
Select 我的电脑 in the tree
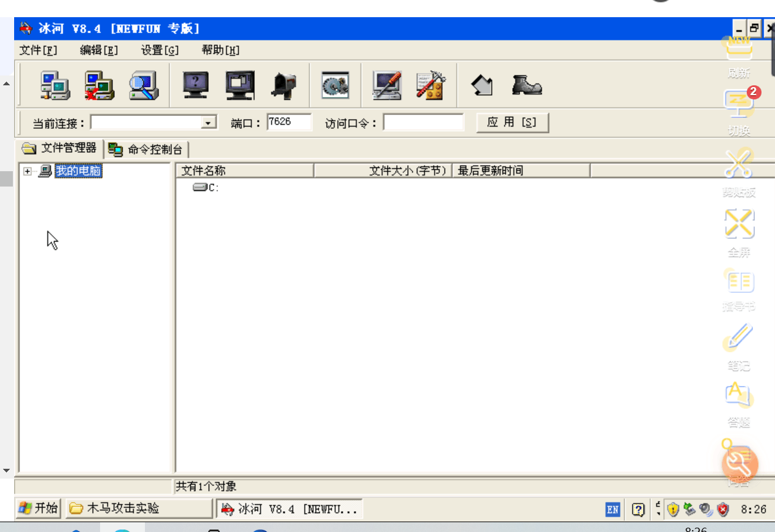tap(78, 171)
